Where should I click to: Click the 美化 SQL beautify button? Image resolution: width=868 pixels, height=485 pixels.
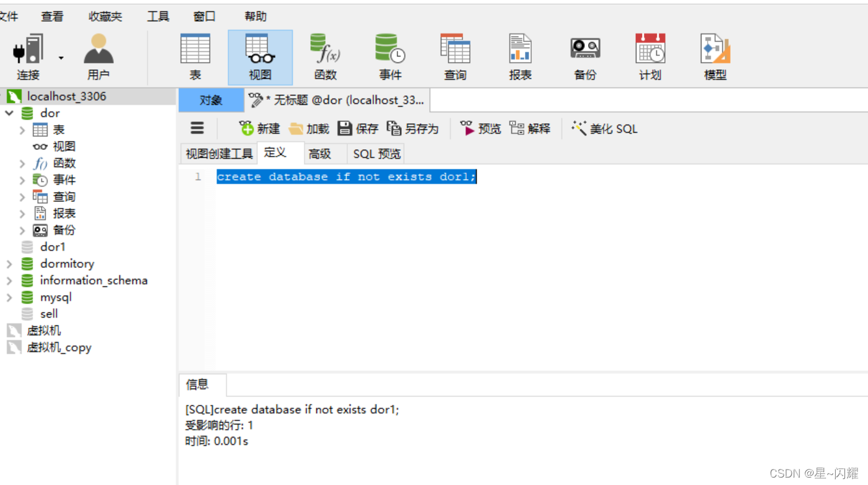click(604, 128)
